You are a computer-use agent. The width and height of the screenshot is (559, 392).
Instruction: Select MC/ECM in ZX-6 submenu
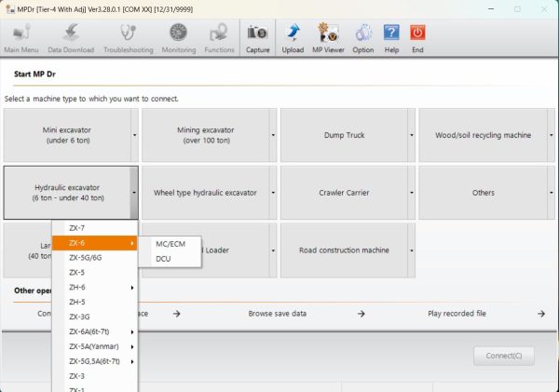(x=170, y=244)
